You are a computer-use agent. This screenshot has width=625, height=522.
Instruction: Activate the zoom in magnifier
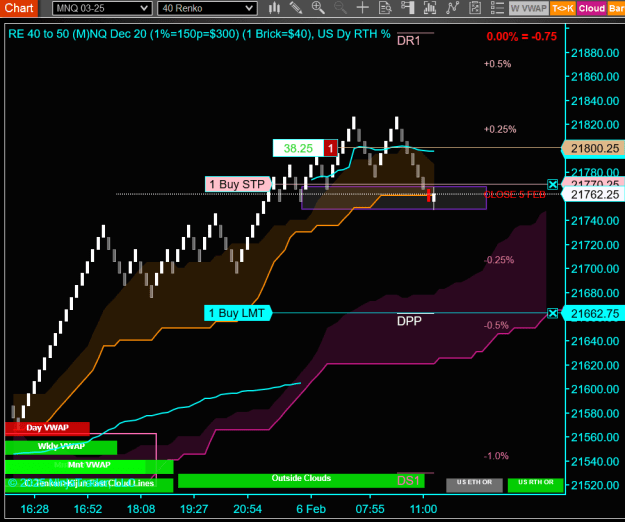[x=318, y=8]
